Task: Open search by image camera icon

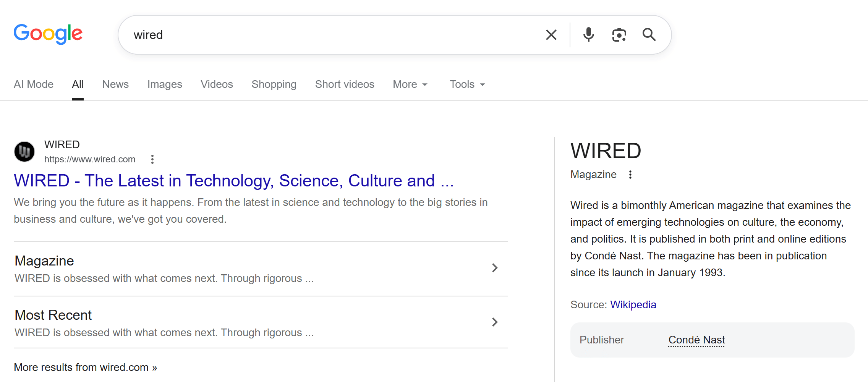Action: [x=619, y=35]
